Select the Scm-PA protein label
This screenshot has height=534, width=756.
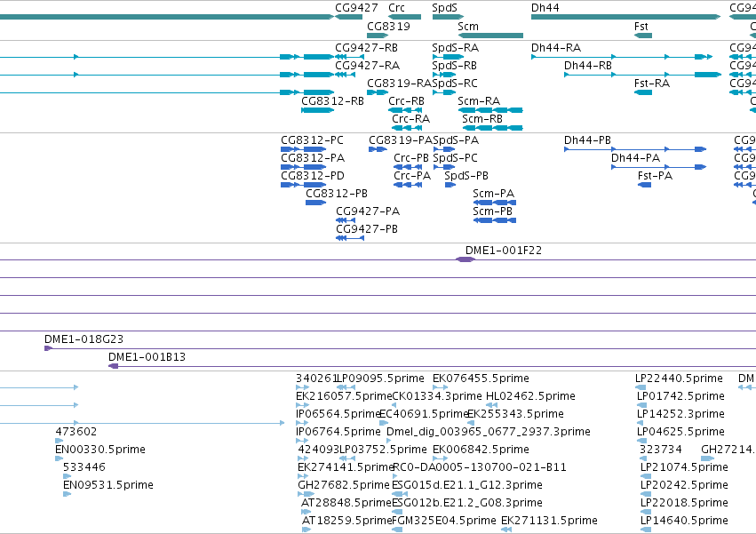(493, 194)
